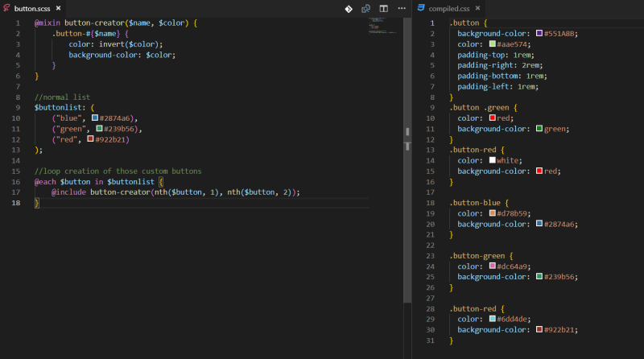
Task: Click the white color swatch in compiled.css
Action: pyautogui.click(x=492, y=160)
